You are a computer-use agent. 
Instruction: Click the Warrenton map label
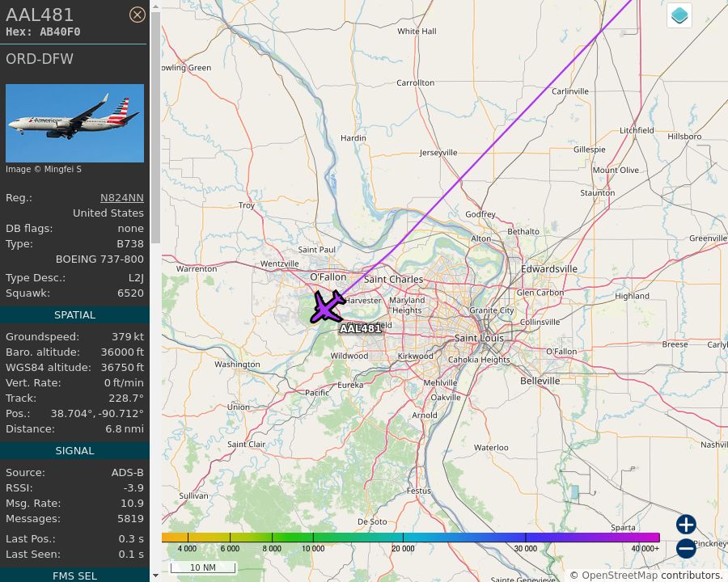click(x=197, y=268)
